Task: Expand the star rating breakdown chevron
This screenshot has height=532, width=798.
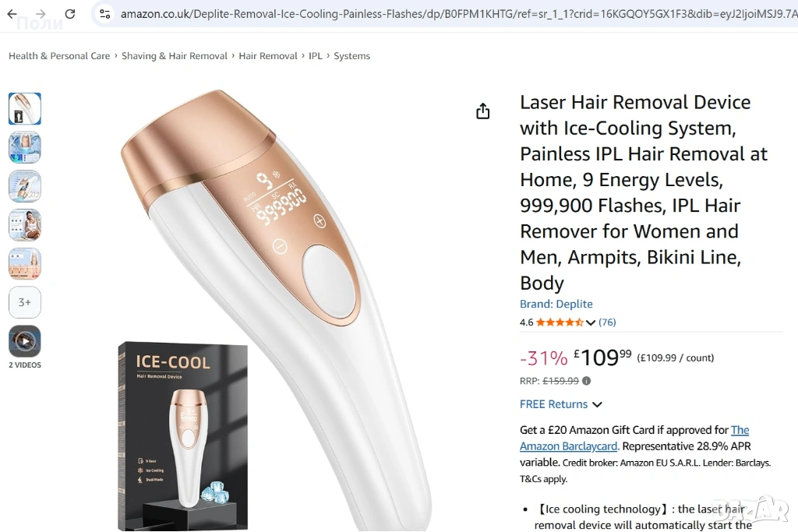Action: point(591,322)
